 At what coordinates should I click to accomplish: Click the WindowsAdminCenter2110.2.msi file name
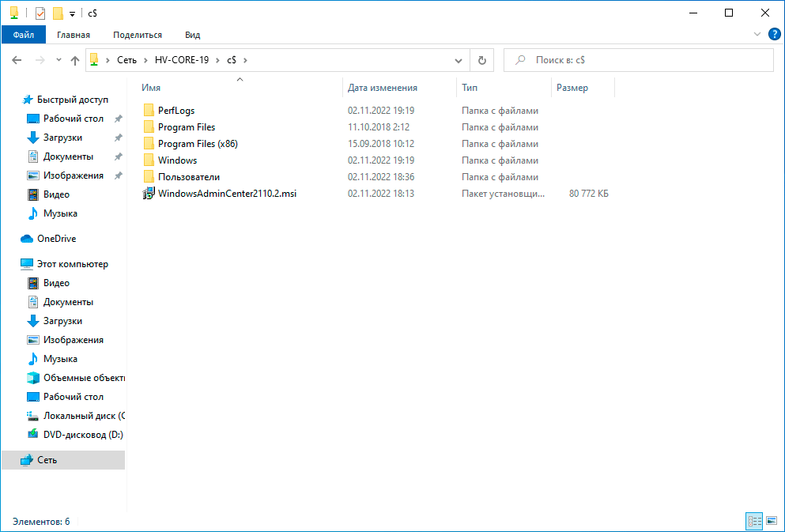(228, 193)
